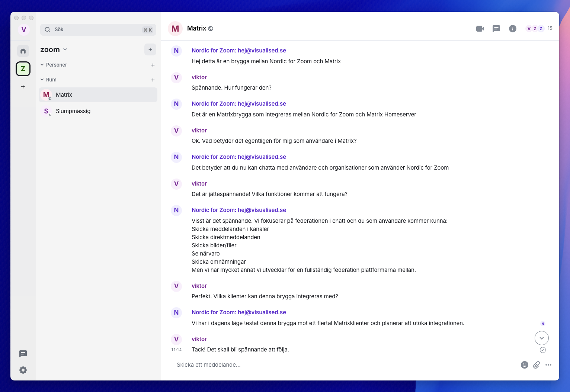Attach a file with the paperclip icon
Viewport: 570px width, 392px height.
(x=536, y=365)
